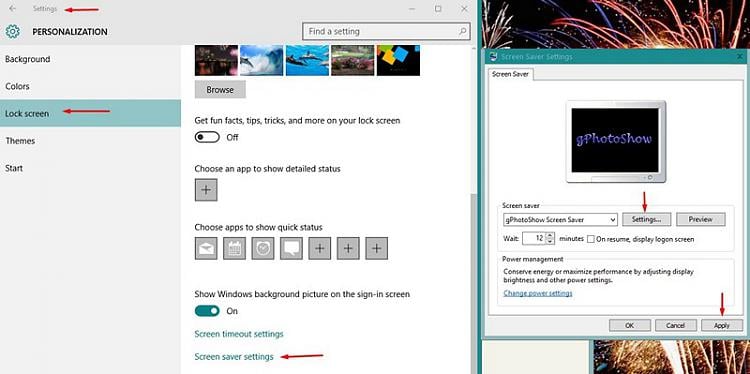This screenshot has width=750, height=374.
Task: Close the Screen Saver Settings dialog
Action: pyautogui.click(x=739, y=57)
